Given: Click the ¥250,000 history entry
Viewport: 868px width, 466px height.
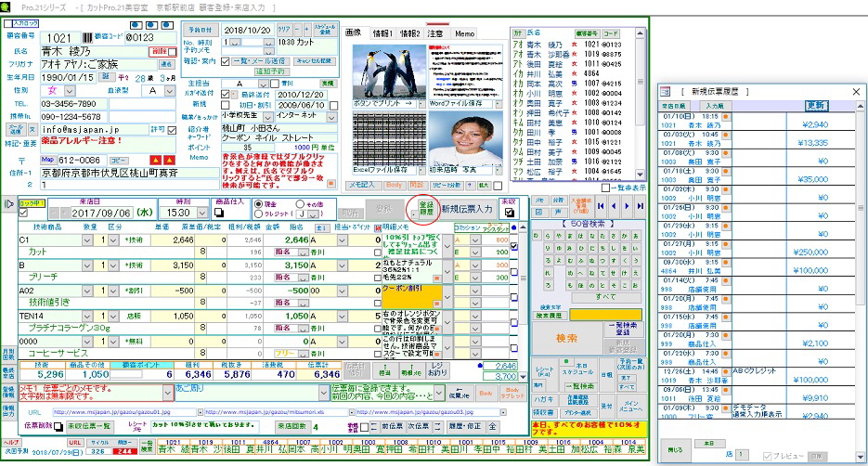Looking at the screenshot, I should tap(810, 252).
